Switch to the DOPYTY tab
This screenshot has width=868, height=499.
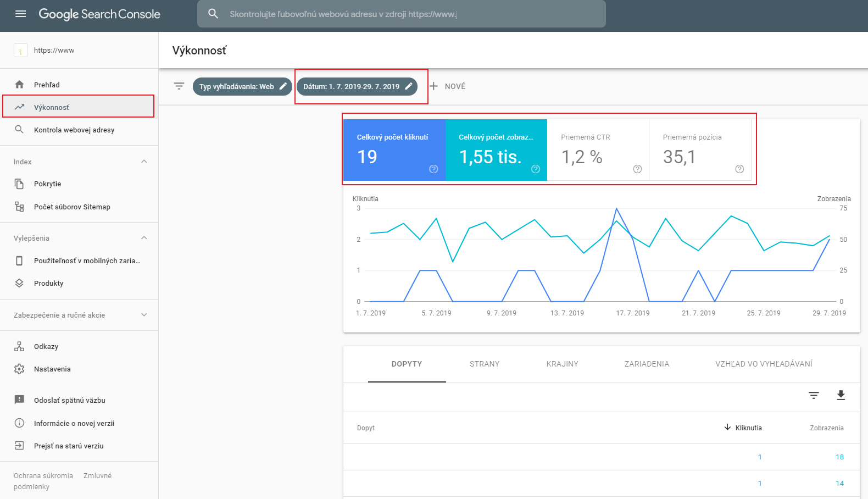pyautogui.click(x=407, y=364)
